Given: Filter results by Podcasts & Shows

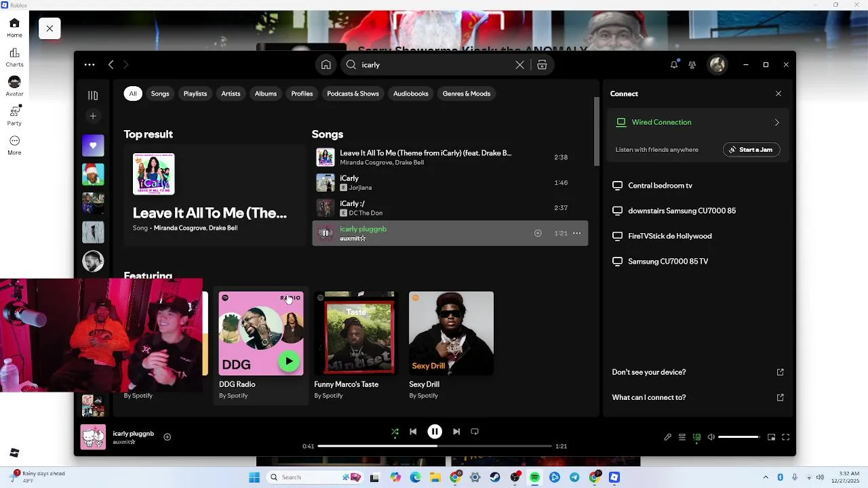Looking at the screenshot, I should click(x=353, y=94).
